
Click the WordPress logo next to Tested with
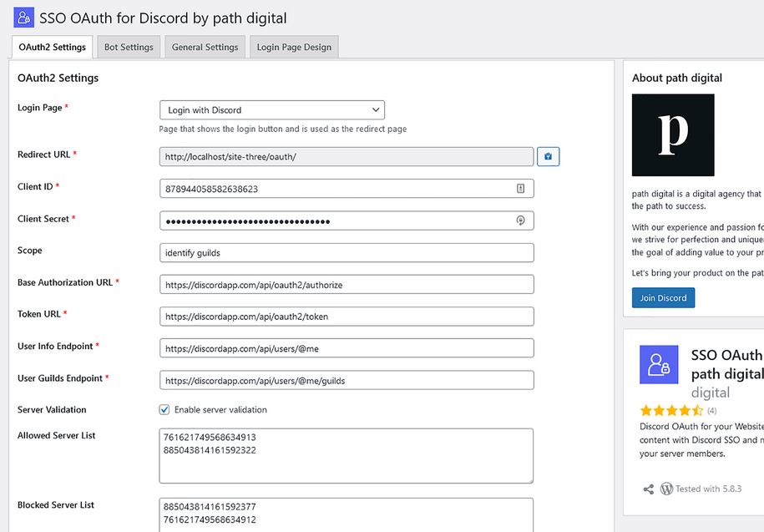(x=666, y=489)
